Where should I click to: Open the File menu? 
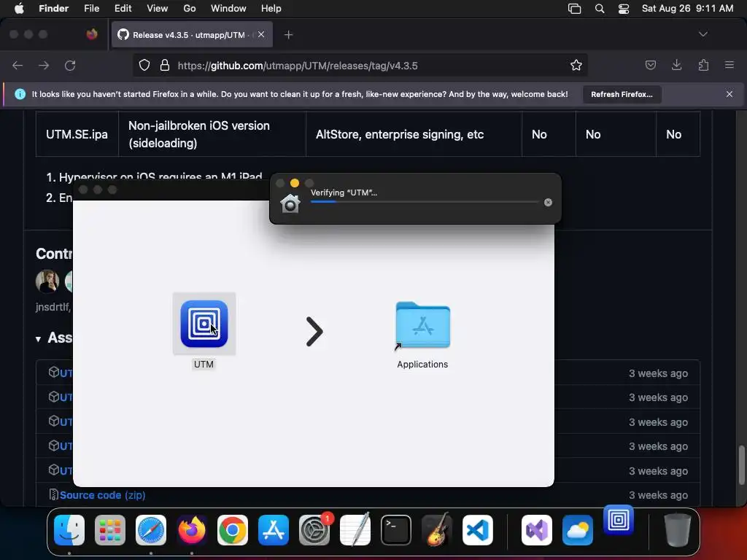[x=91, y=9]
